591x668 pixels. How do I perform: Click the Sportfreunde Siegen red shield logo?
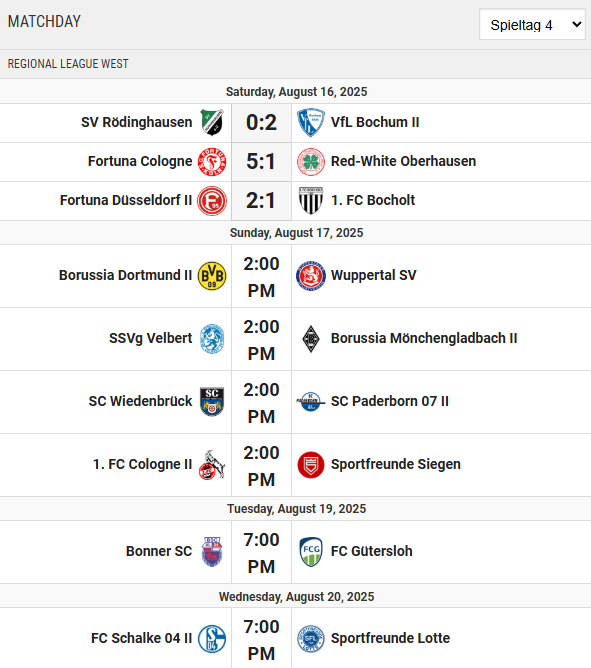tap(311, 465)
